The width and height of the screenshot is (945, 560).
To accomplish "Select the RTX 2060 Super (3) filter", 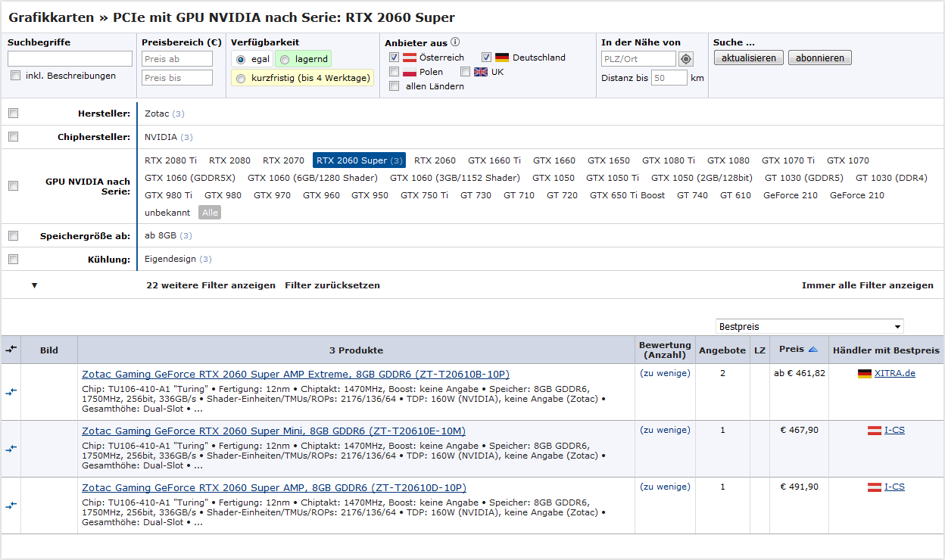I will tap(359, 160).
